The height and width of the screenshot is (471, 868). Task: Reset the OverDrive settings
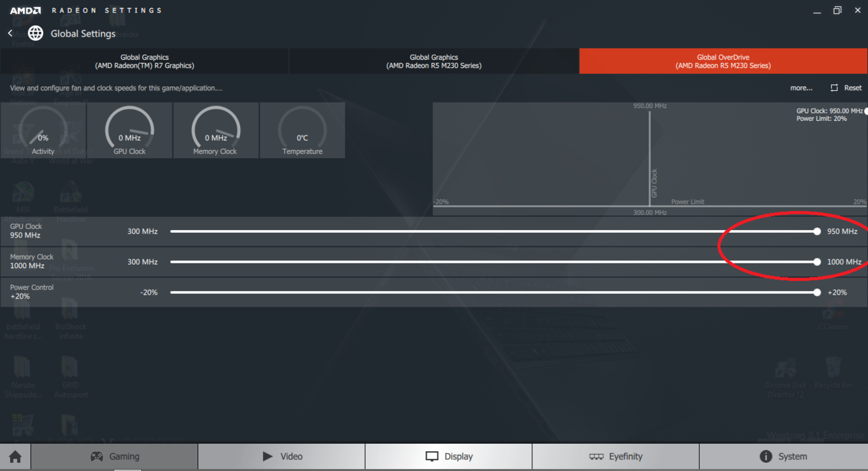click(x=846, y=88)
